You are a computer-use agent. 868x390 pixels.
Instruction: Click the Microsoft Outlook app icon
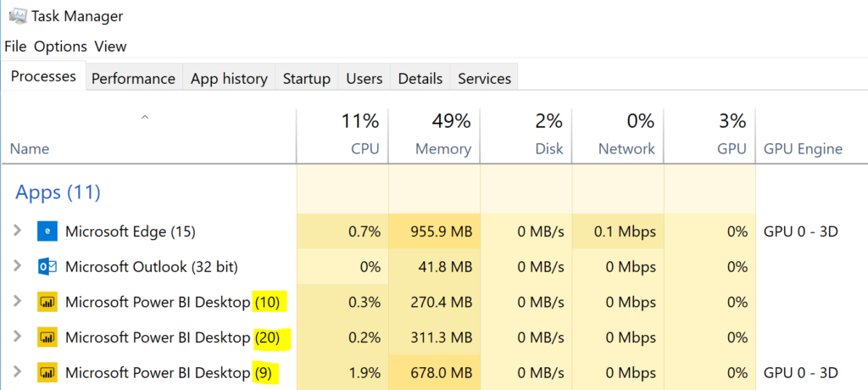pos(47,267)
